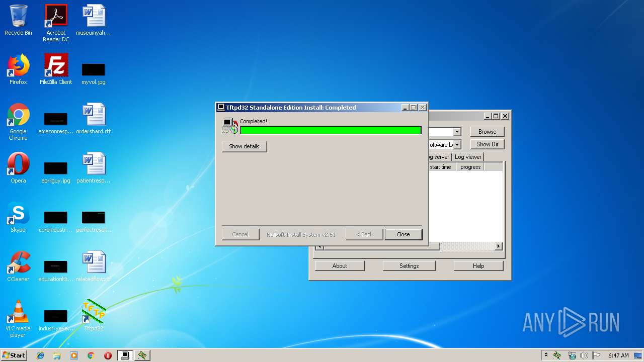Click the 6:47 AM taskbar clock
The image size is (644, 362).
pyautogui.click(x=618, y=355)
